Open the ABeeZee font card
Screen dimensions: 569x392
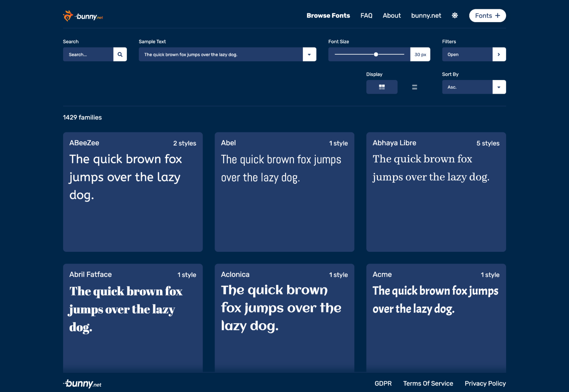pyautogui.click(x=133, y=192)
